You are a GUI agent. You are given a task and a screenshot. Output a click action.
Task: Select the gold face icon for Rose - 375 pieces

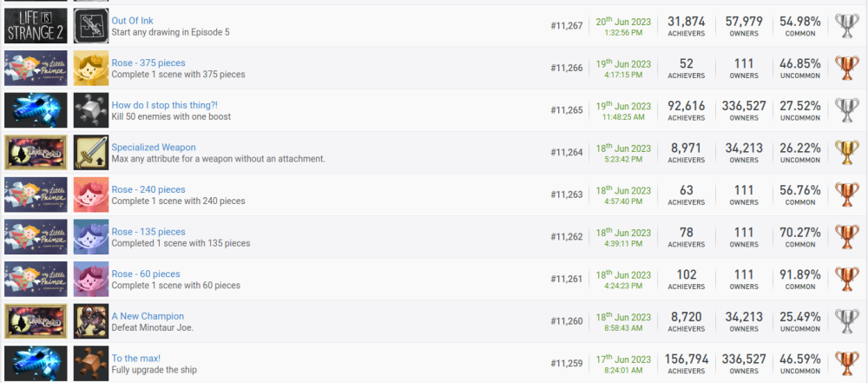[x=91, y=68]
